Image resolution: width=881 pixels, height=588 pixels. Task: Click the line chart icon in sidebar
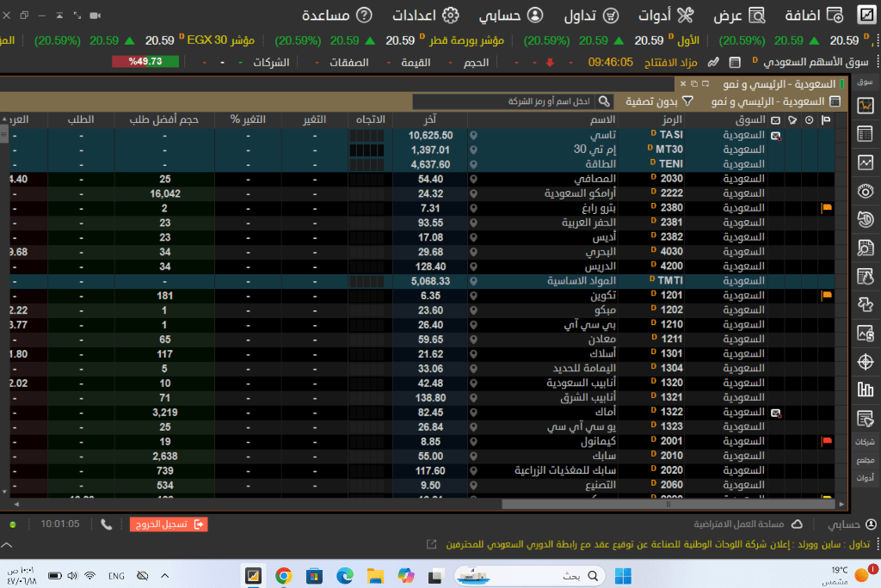click(866, 162)
